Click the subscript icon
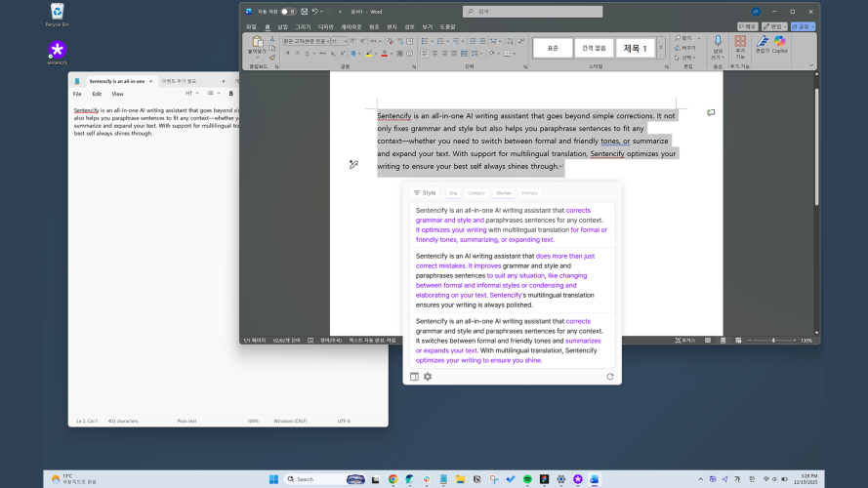The height and width of the screenshot is (488, 868). [x=333, y=54]
